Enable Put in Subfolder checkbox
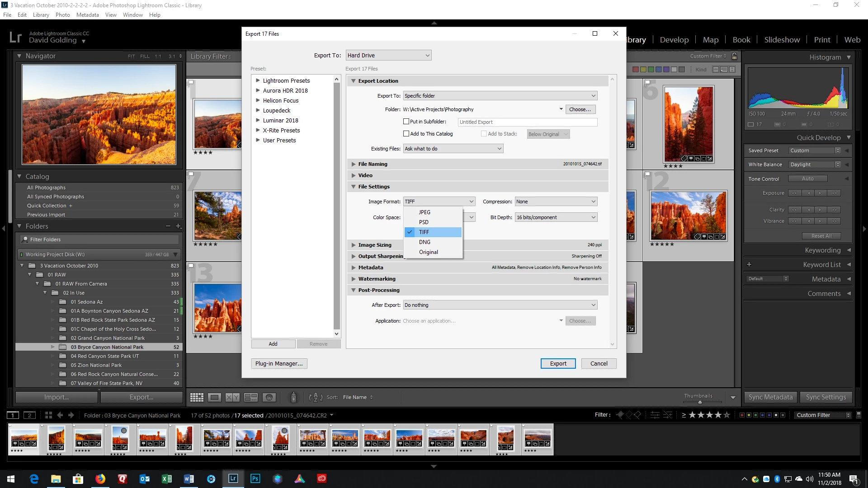 (x=406, y=122)
